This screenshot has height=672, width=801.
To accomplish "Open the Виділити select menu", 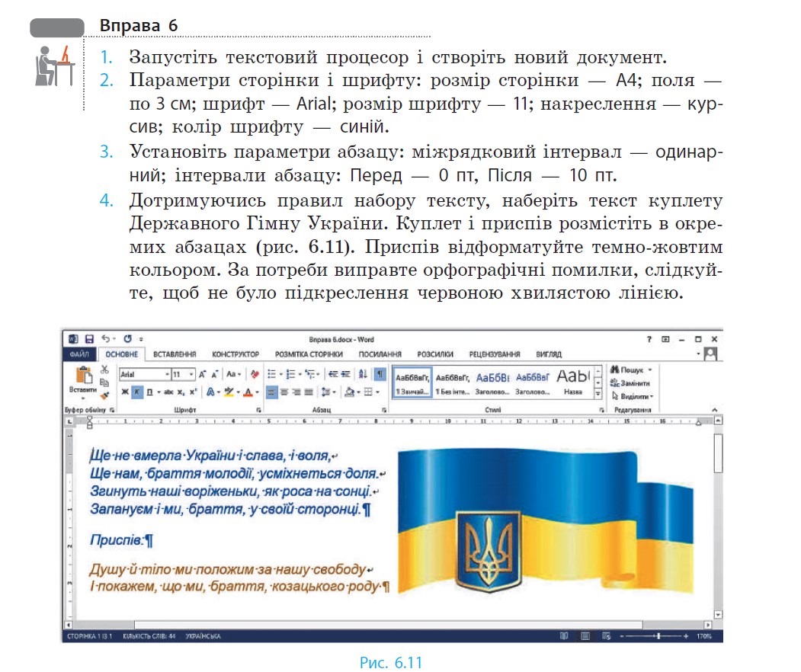I will pyautogui.click(x=633, y=396).
